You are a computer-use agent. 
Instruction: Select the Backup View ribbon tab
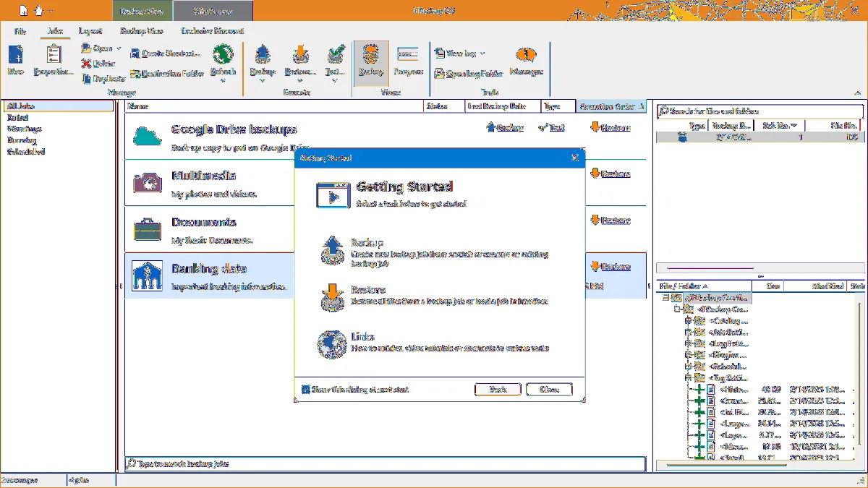tap(141, 31)
